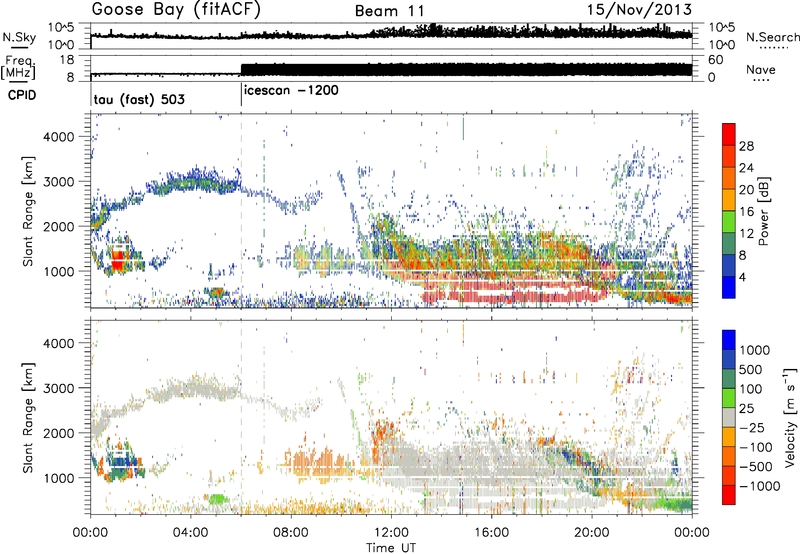
Task: Click the power panel "Slant Range [km]" label
Action: (x=28, y=211)
